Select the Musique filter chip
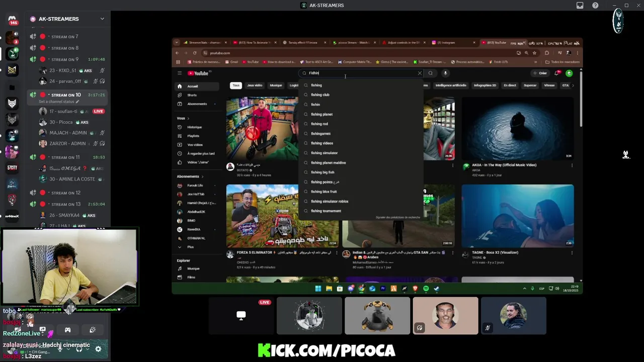The height and width of the screenshot is (362, 644). (x=276, y=85)
